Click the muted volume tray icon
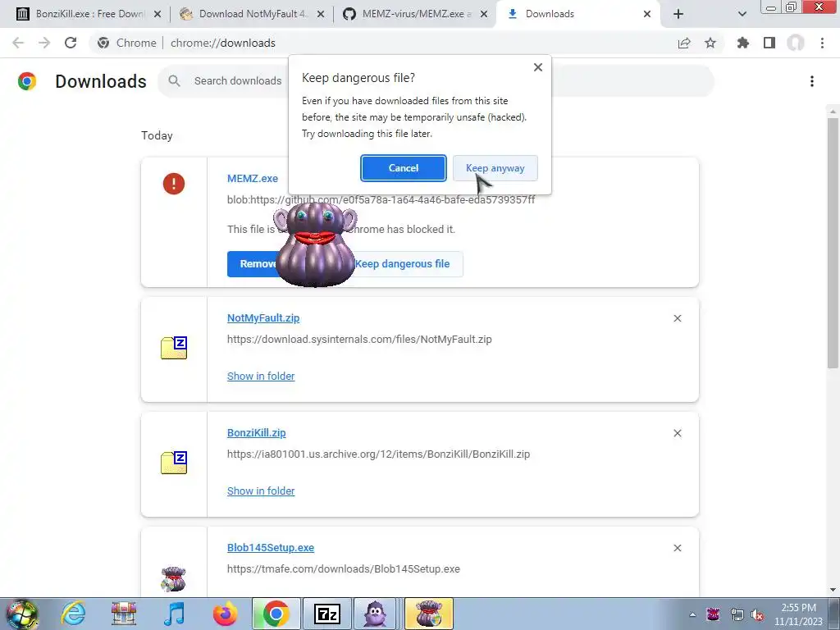The width and height of the screenshot is (840, 630). pyautogui.click(x=757, y=615)
